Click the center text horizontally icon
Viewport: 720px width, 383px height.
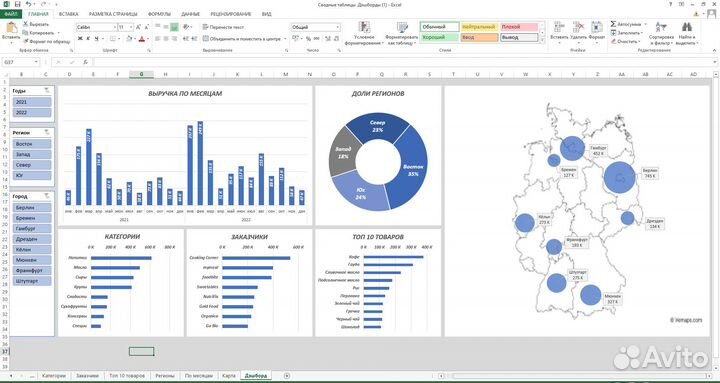(x=166, y=39)
